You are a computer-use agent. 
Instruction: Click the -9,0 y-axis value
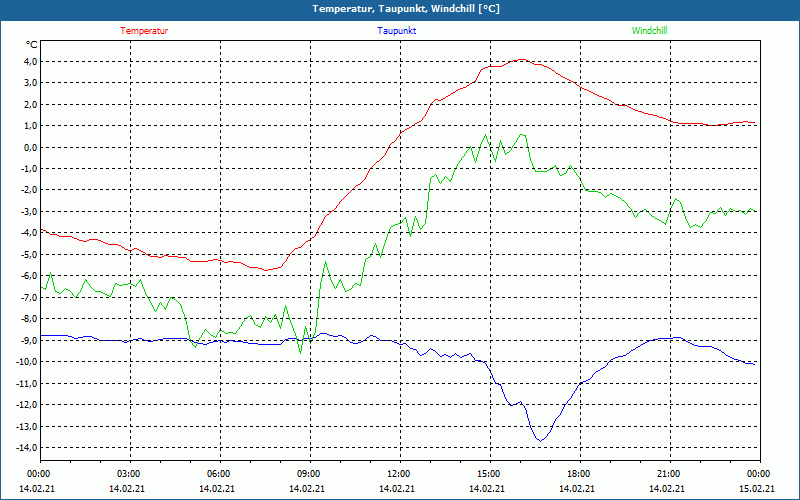click(x=29, y=340)
